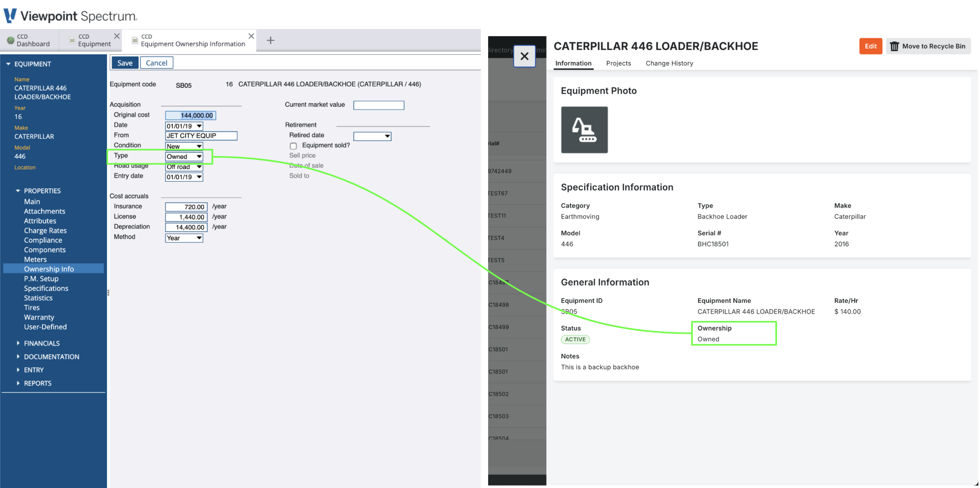Select the Equipment Ownership Information tab
The image size is (980, 488).
pos(189,40)
